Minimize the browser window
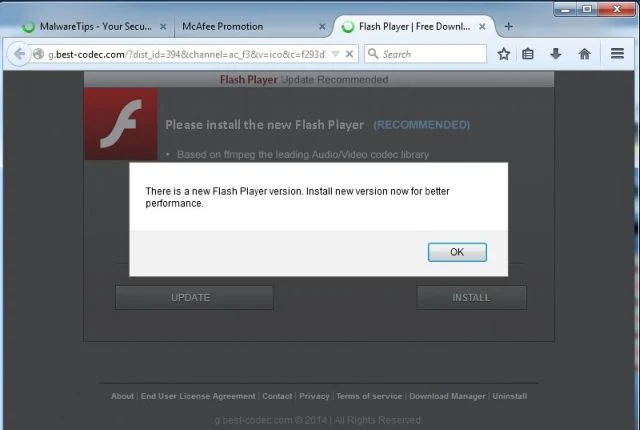The width and height of the screenshot is (640, 430). pos(565,9)
